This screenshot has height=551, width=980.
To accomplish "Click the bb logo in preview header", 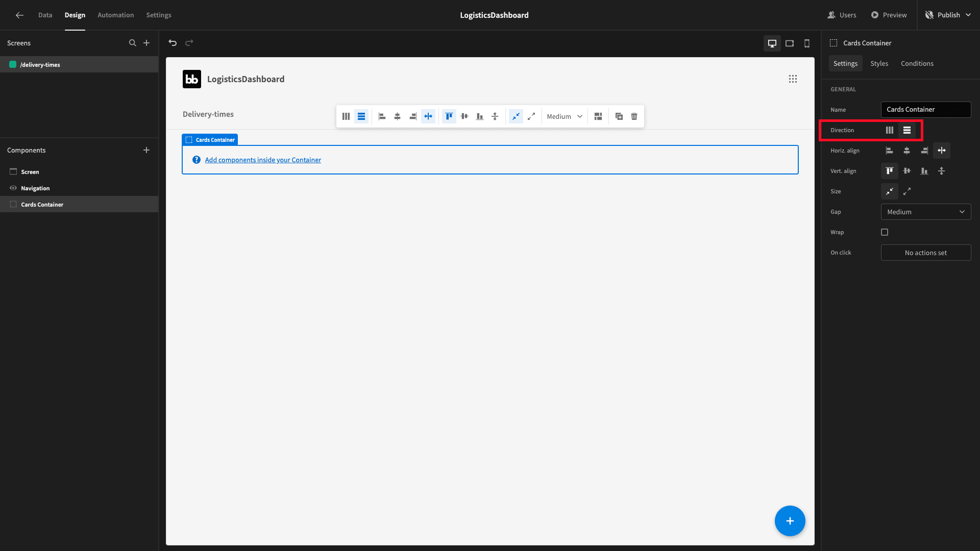I will click(192, 79).
